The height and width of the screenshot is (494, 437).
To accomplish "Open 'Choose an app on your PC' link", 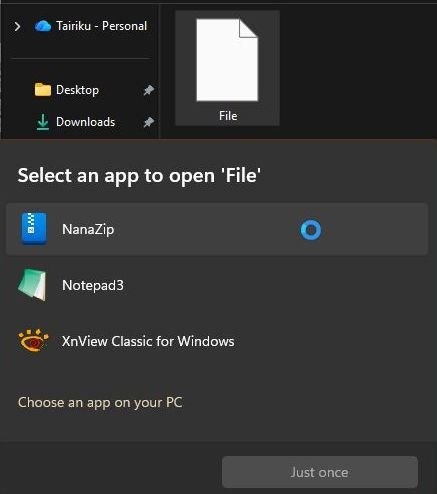I will (100, 402).
